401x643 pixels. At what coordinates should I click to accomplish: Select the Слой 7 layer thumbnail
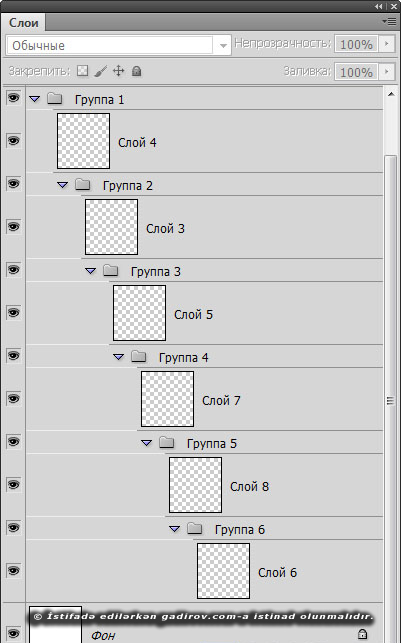[x=167, y=399]
